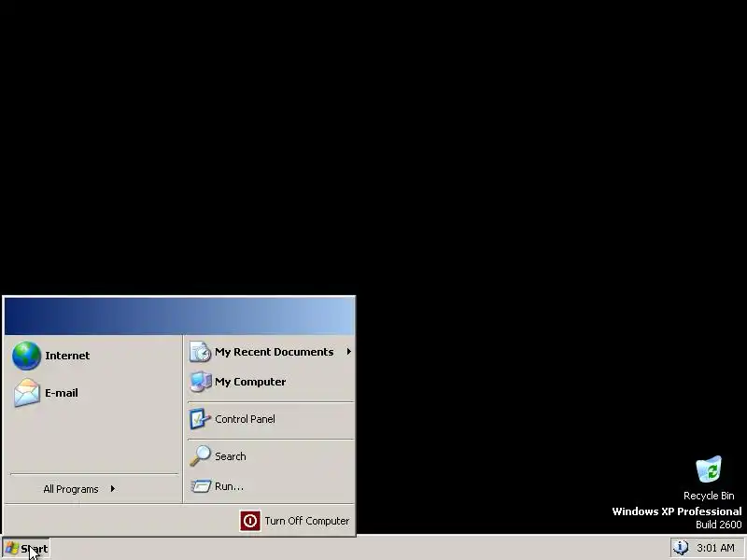Click the 3:01 AM taskbar clock
Image resolution: width=747 pixels, height=560 pixels.
pos(715,548)
